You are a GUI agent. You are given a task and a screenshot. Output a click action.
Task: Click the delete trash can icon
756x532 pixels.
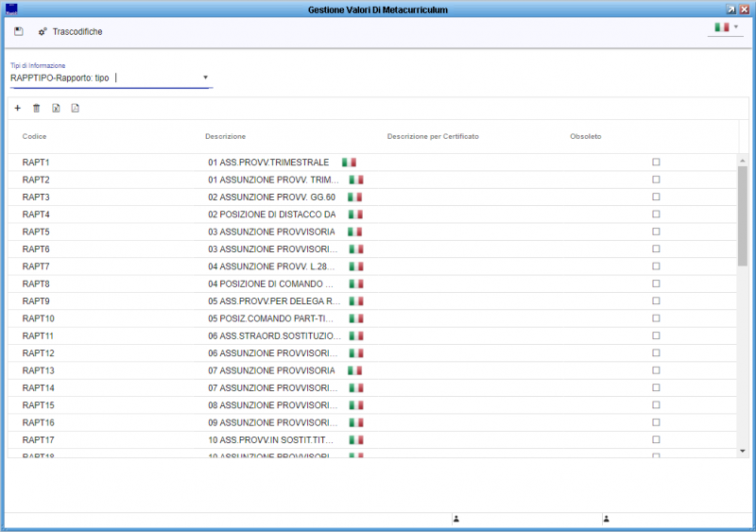pyautogui.click(x=37, y=109)
